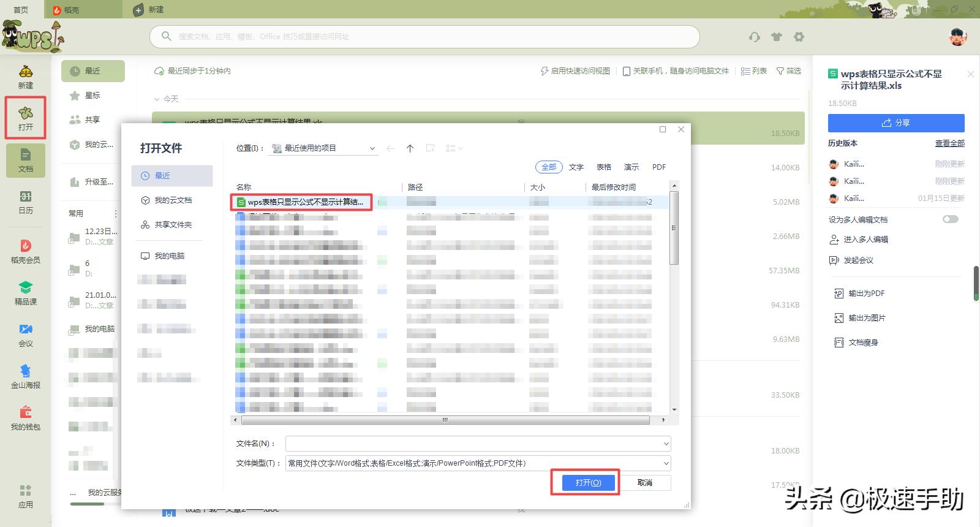Select the 文档 sidebar icon
The height and width of the screenshot is (527, 980).
[x=26, y=160]
